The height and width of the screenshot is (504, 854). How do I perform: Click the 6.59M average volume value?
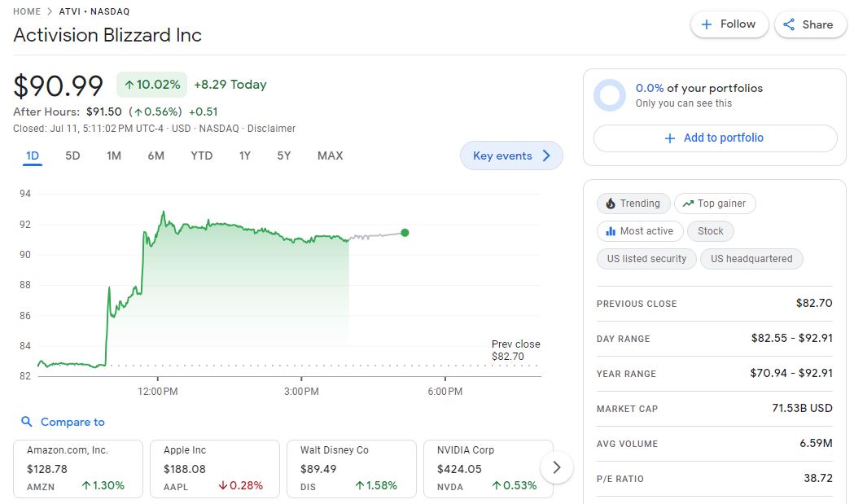tap(816, 443)
